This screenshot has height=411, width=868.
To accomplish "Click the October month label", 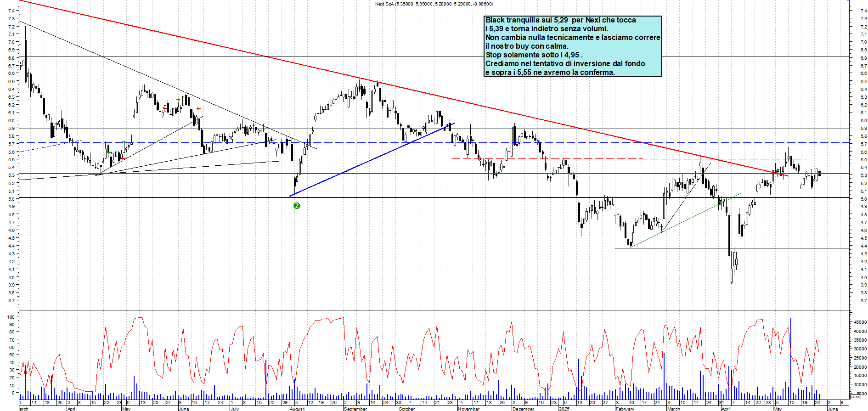I will tap(406, 409).
